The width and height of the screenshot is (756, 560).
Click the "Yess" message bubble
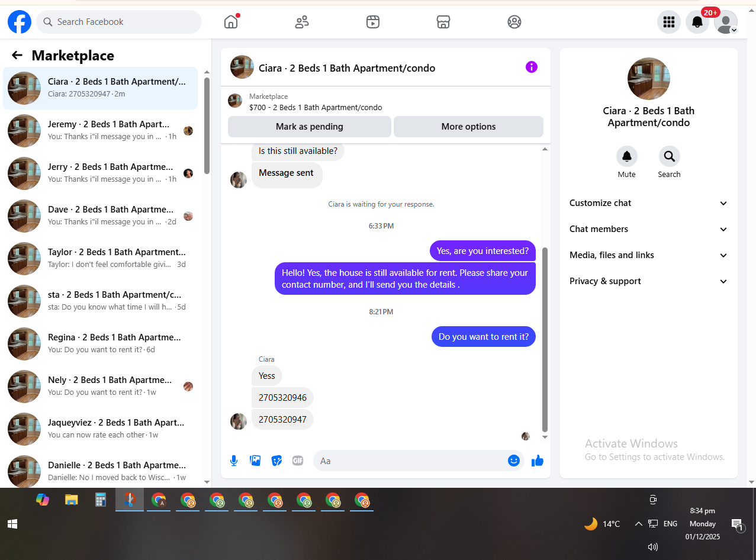pos(267,375)
